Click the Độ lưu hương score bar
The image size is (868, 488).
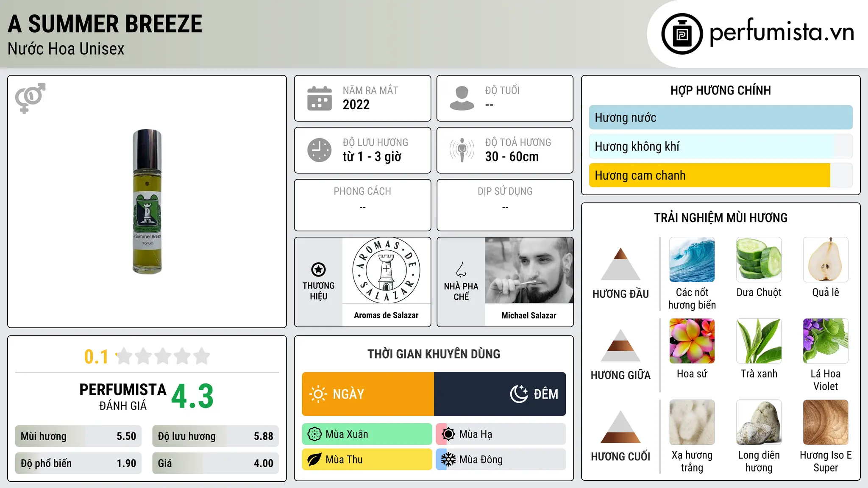(x=216, y=436)
